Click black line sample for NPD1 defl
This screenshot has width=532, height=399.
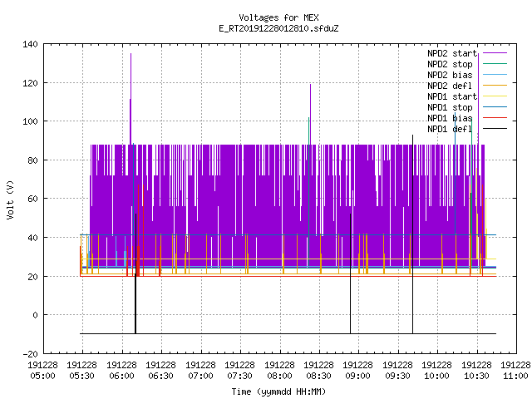coord(495,129)
